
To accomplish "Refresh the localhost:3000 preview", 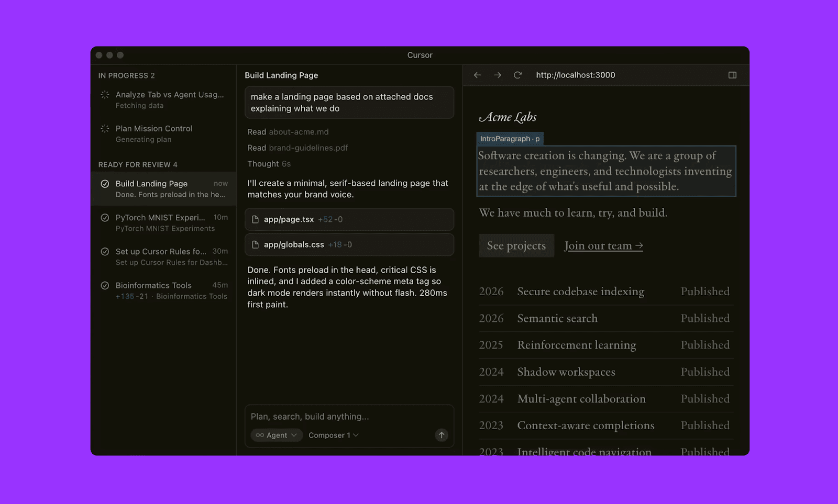I will point(517,75).
